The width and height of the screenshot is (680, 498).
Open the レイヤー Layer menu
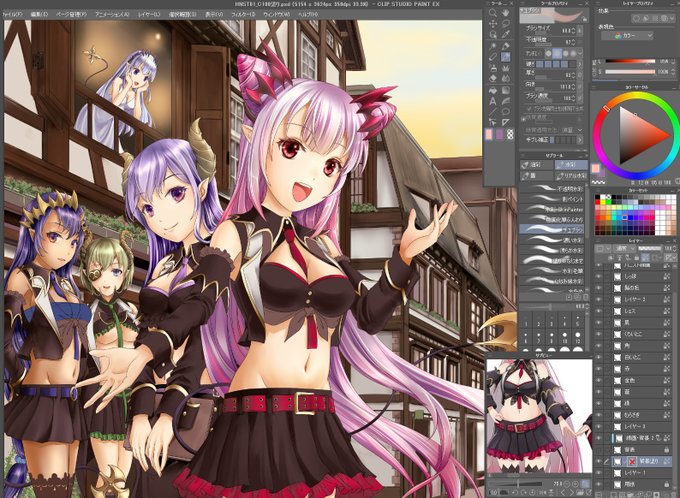point(149,14)
